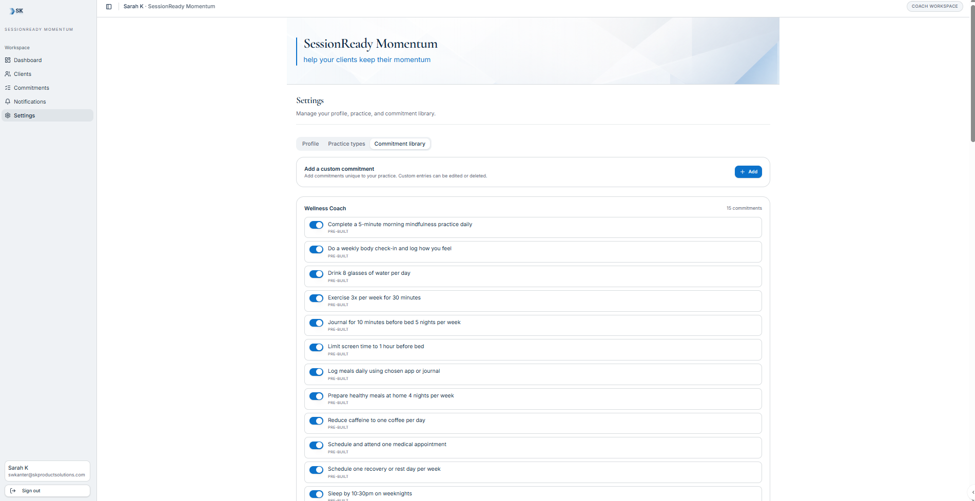Screen dimensions: 975x501
Task: Toggle Journal for 10 minutes commitment
Action: (317, 323)
